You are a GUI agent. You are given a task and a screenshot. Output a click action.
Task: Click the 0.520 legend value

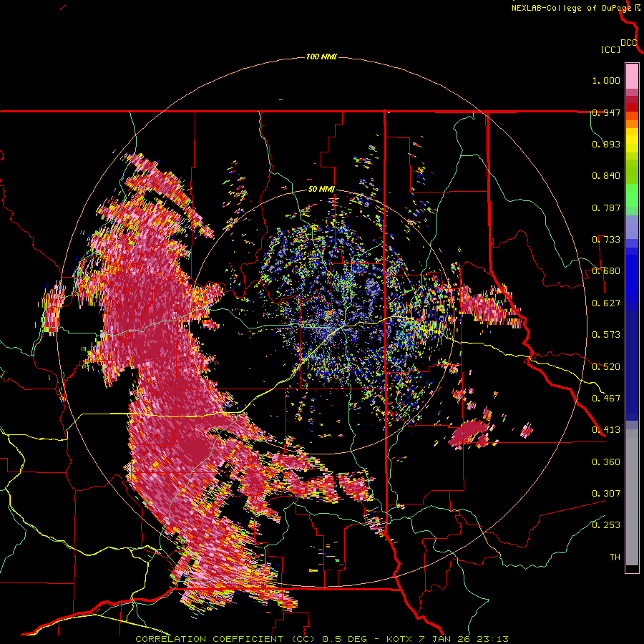[606, 367]
